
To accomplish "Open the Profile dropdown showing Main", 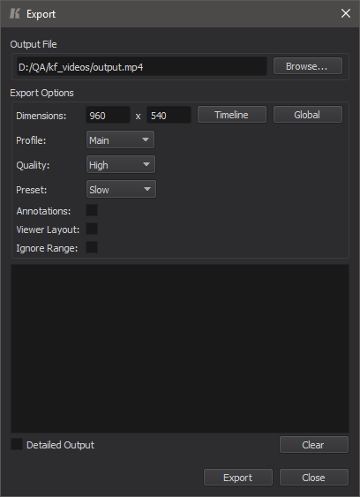I will click(120, 140).
